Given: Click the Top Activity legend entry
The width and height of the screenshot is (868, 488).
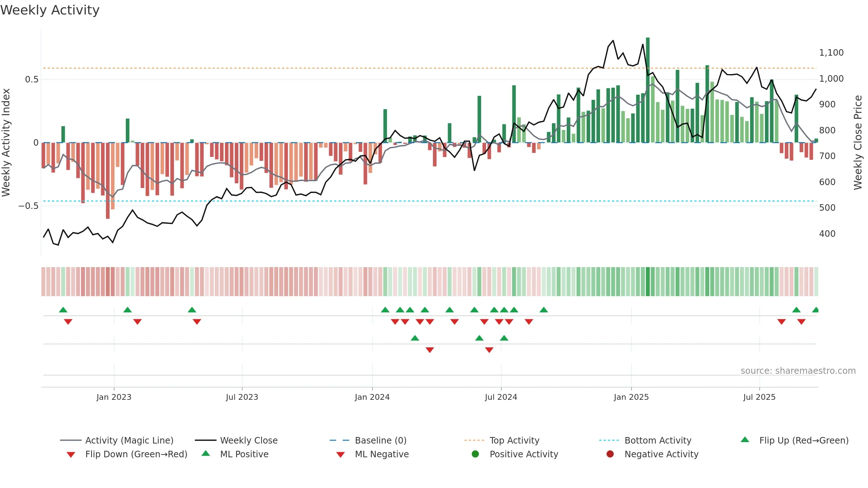Looking at the screenshot, I should point(502,440).
